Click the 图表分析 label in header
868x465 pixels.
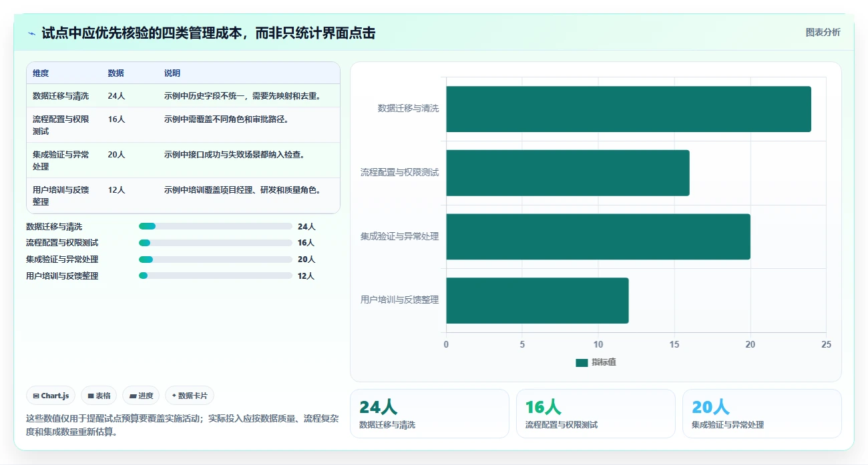(x=823, y=32)
